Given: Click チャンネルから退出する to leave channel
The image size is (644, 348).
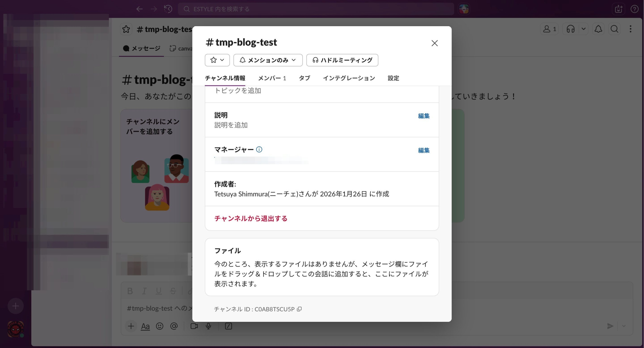Looking at the screenshot, I should pyautogui.click(x=251, y=218).
